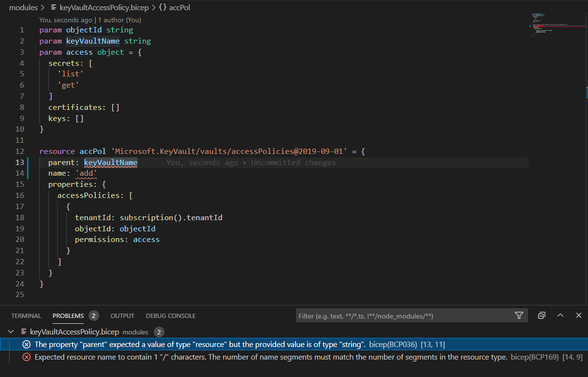Collapse the keyVaultAccessPolicy.bicep problems group
This screenshot has height=377, width=588.
(x=12, y=332)
